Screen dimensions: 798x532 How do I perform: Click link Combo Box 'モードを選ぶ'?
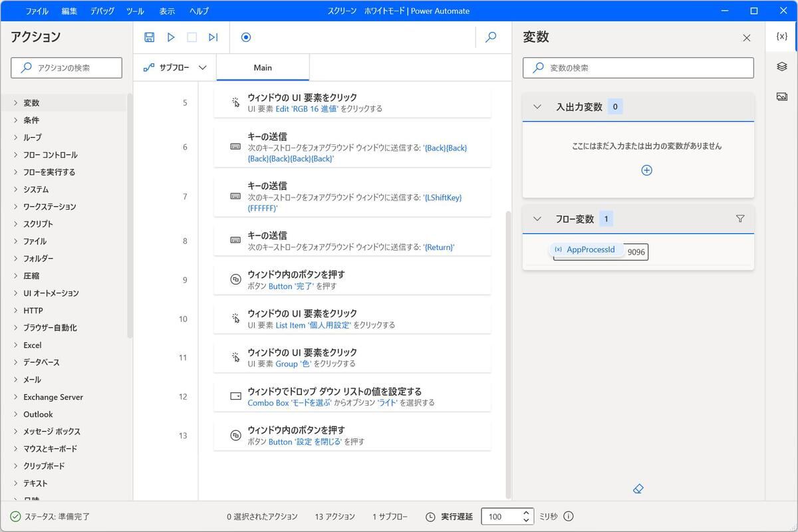click(289, 403)
